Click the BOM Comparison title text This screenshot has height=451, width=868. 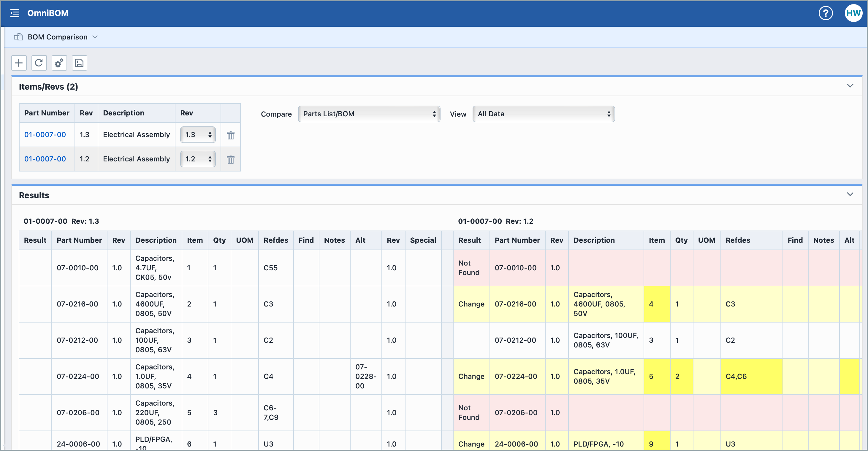[58, 37]
